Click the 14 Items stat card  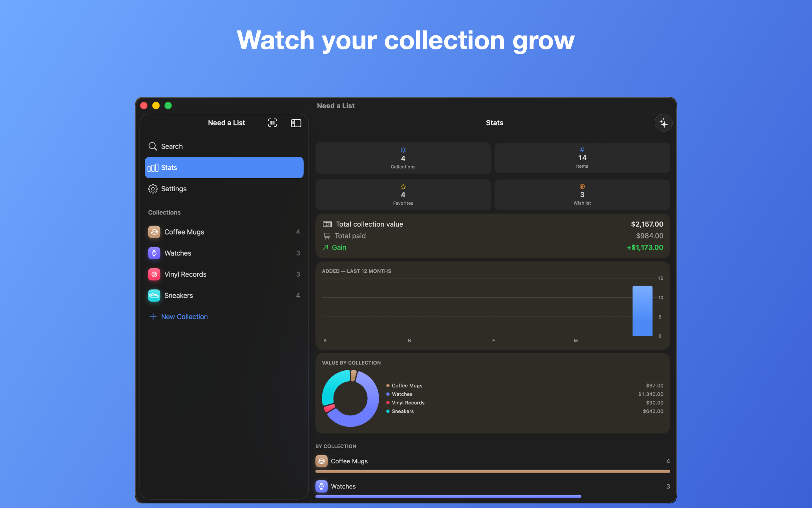[582, 158]
